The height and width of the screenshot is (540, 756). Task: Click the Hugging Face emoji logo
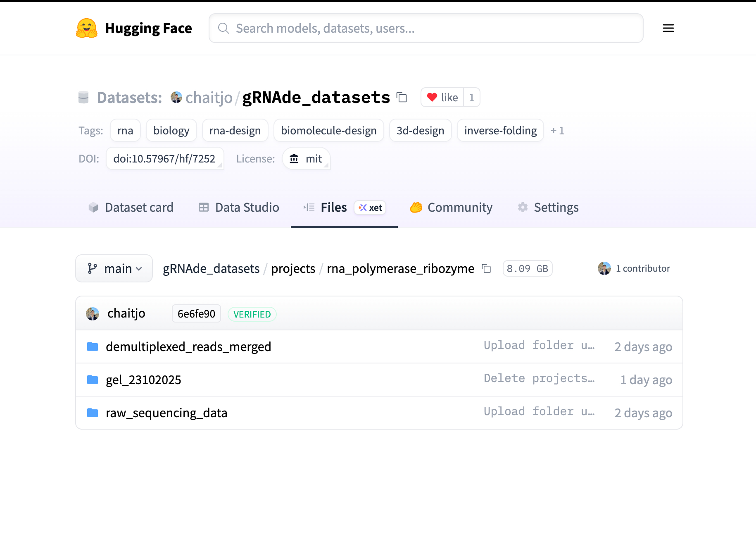point(87,28)
